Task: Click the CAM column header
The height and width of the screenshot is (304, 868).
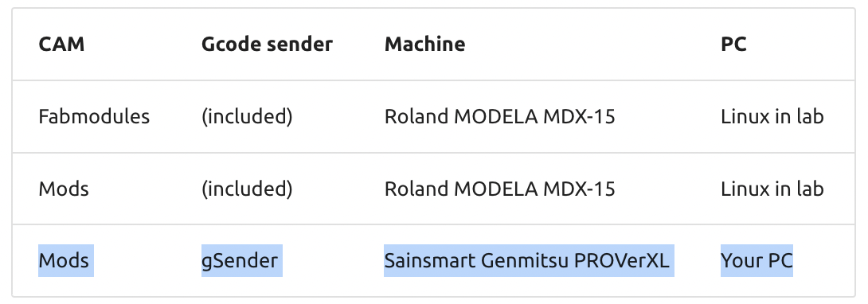Action: (x=61, y=44)
